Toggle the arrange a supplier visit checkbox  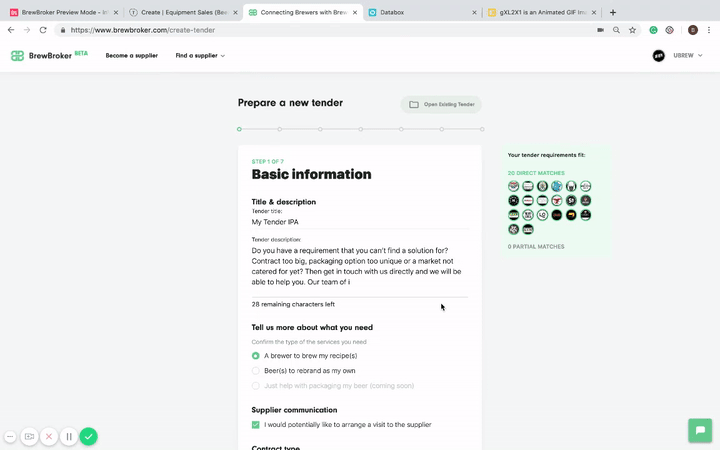tap(256, 425)
